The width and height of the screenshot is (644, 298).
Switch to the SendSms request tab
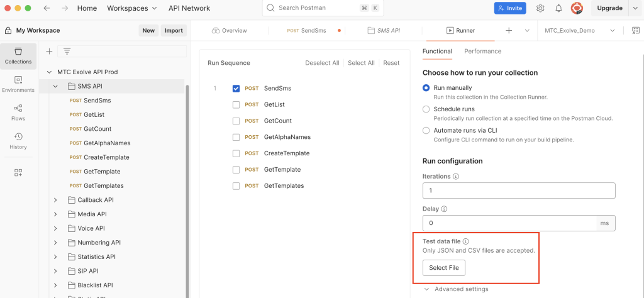[x=307, y=30]
